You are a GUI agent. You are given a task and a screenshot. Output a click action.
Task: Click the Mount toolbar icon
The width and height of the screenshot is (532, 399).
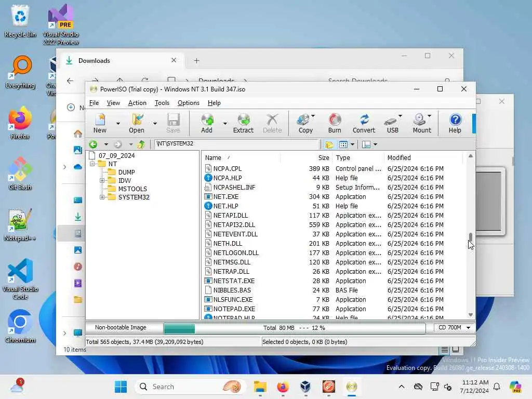422,123
